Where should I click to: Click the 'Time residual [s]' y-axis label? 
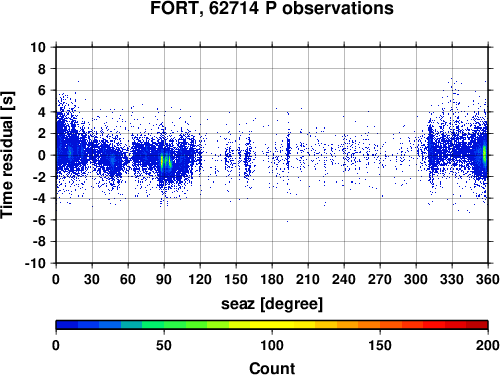7,155
